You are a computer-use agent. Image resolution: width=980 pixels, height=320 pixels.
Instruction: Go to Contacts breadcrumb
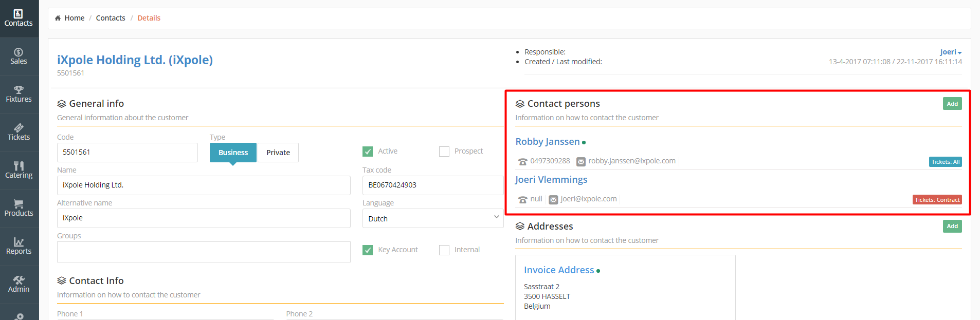click(111, 18)
